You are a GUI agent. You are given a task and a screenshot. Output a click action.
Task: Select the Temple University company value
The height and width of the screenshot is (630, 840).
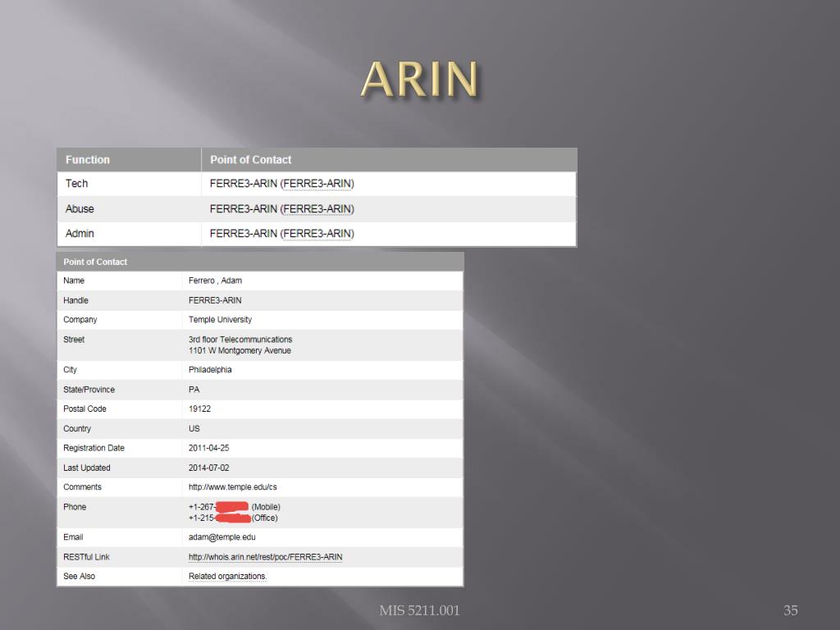pos(220,320)
